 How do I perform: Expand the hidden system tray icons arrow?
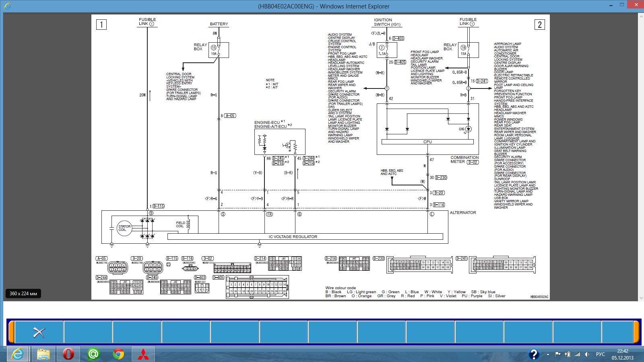click(x=548, y=354)
